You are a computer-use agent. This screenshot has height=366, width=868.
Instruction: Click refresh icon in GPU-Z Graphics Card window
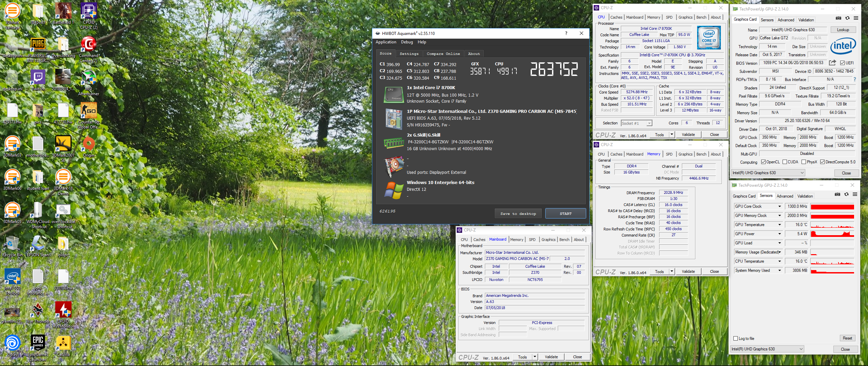coord(847,18)
